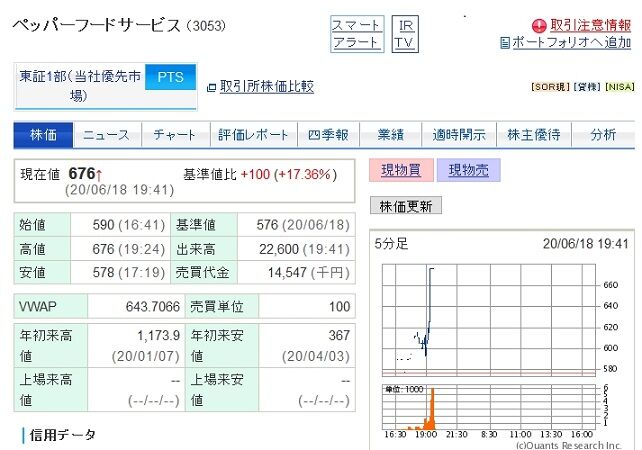Click the 現在値 label
642x450 pixels.
tap(40, 174)
